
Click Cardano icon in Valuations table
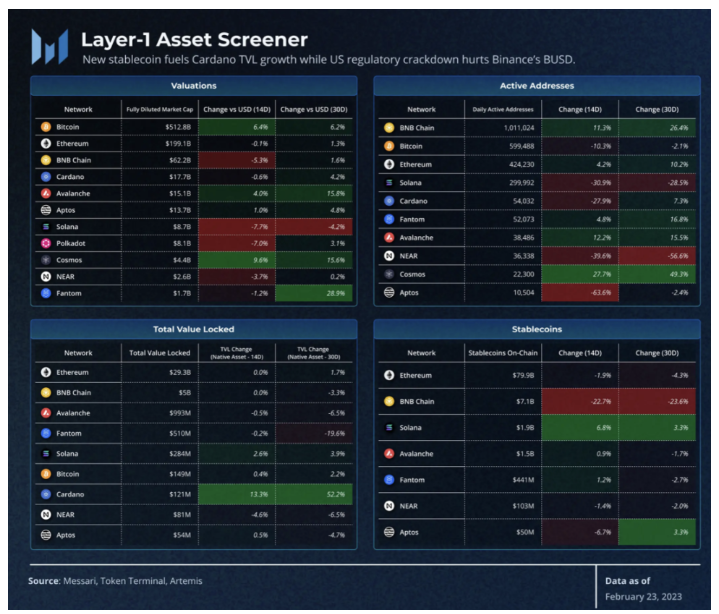click(x=46, y=177)
